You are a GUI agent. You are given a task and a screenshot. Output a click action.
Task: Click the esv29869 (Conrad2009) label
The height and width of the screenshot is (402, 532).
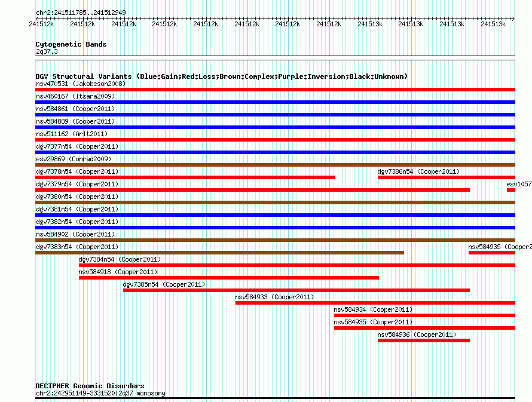click(x=74, y=159)
